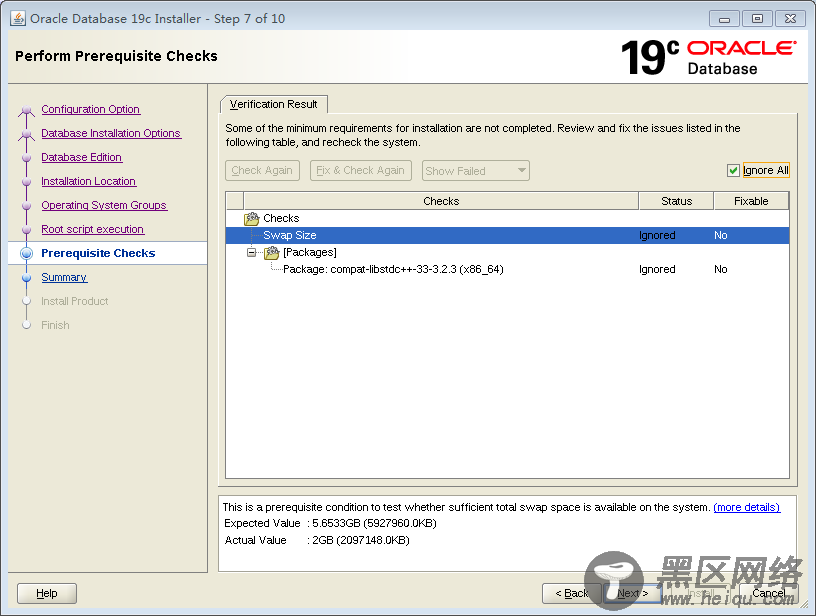The height and width of the screenshot is (616, 816).
Task: Go back with the < Back button
Action: [571, 593]
